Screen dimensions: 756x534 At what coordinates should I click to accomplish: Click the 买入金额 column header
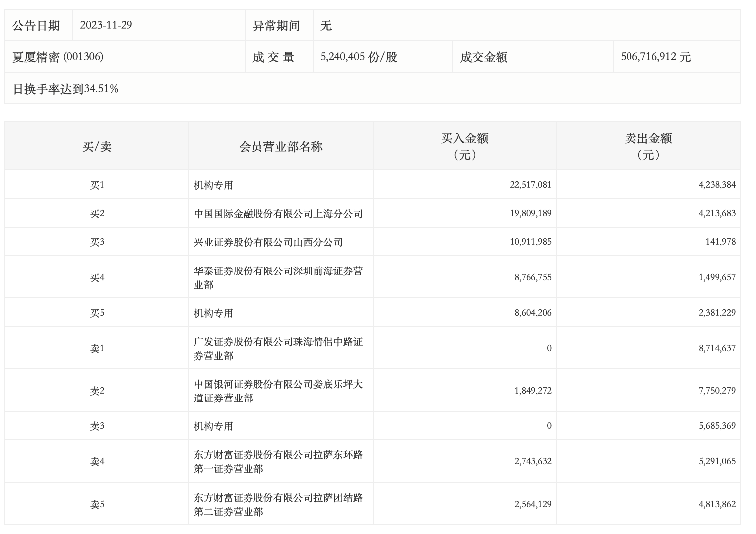[x=464, y=146]
